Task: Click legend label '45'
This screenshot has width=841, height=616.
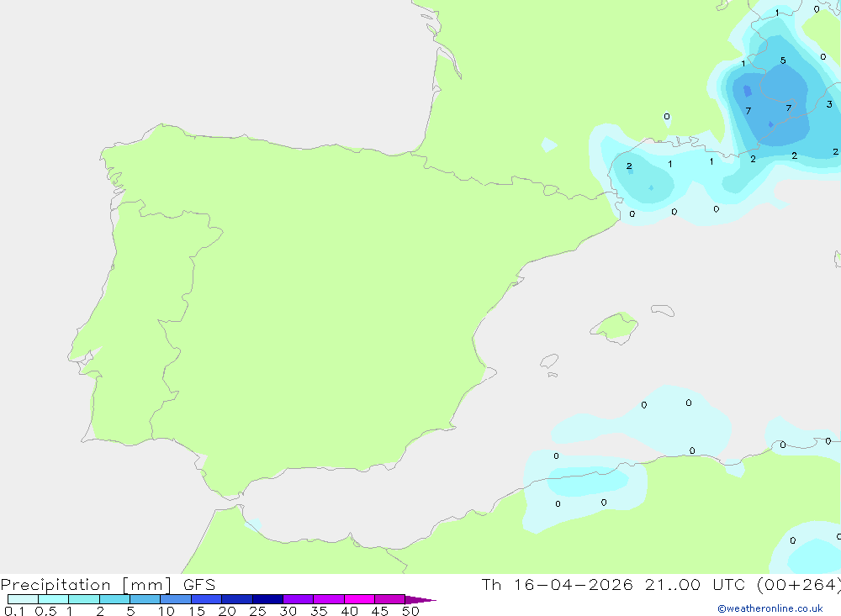Action: [x=380, y=611]
